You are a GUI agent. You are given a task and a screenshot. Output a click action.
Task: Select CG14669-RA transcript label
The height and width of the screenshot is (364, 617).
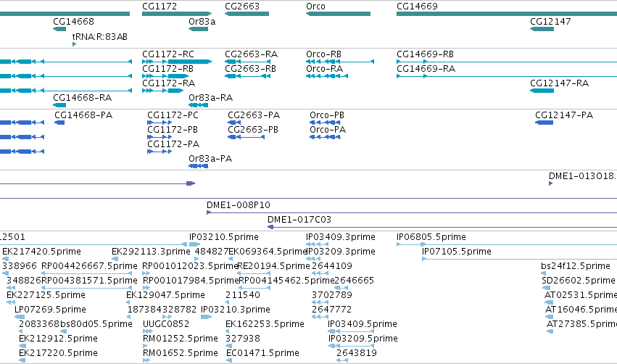[x=426, y=69]
